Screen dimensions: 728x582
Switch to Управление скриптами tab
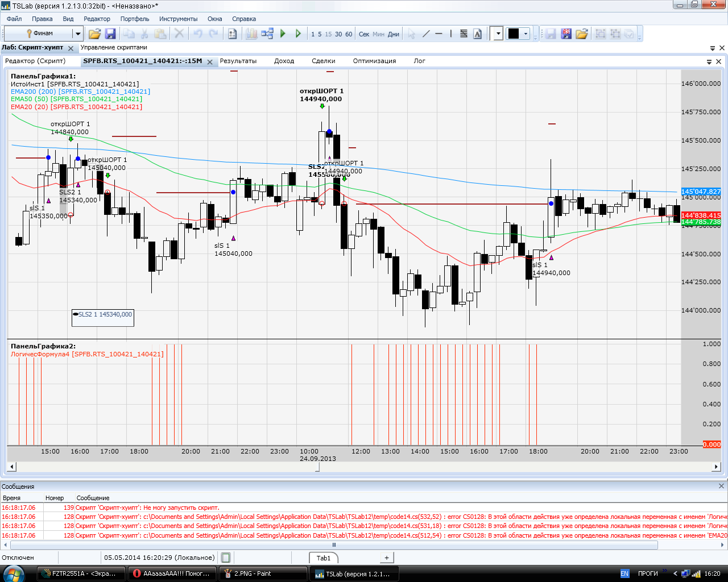[x=114, y=47]
